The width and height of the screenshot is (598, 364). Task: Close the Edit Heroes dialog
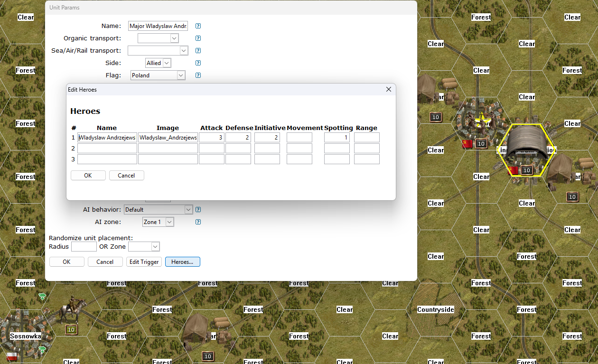[389, 89]
